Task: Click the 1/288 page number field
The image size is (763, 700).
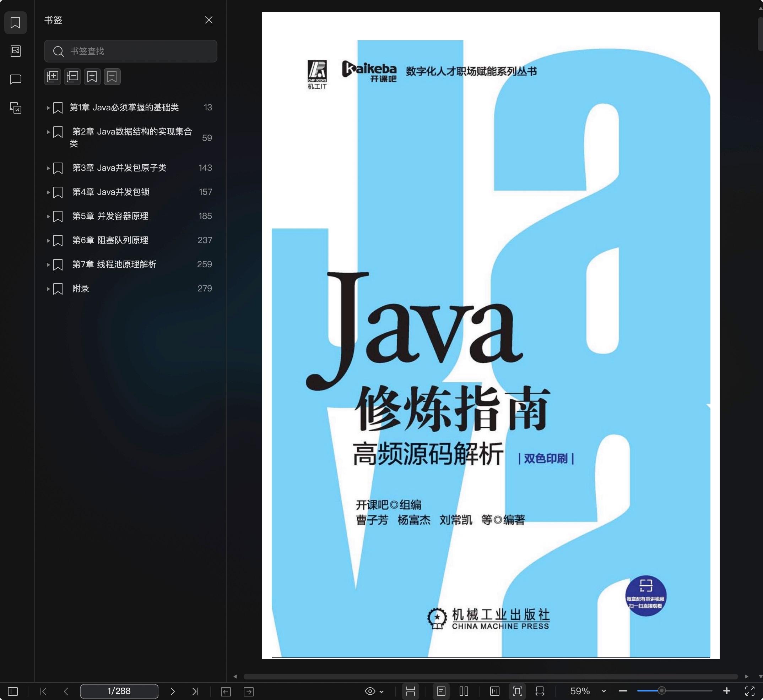Action: pos(119,691)
